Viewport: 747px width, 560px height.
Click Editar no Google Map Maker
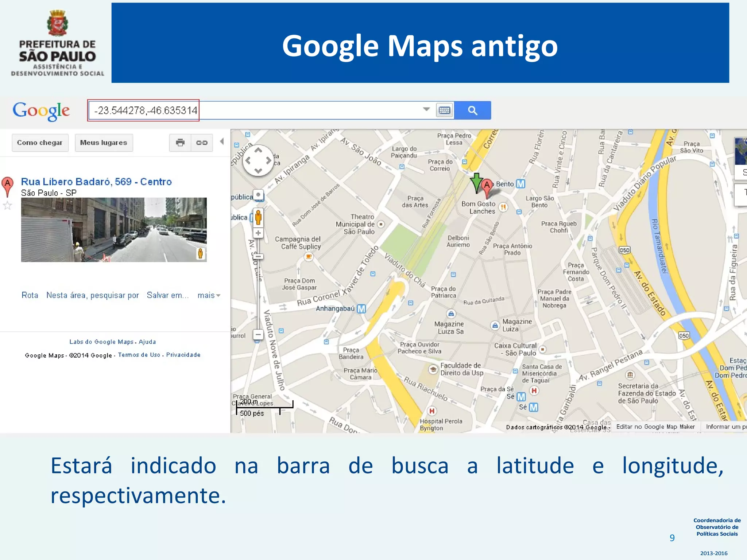655,427
